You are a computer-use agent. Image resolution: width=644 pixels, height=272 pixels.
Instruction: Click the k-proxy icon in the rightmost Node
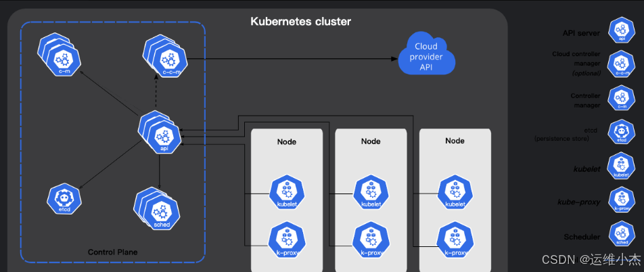click(x=455, y=241)
